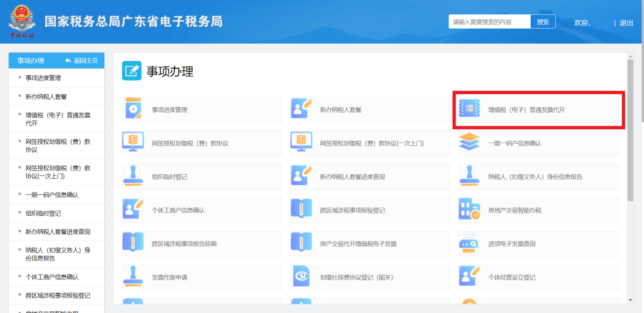Click the 跨区域涉税事项报验登记 book icon

point(302,209)
